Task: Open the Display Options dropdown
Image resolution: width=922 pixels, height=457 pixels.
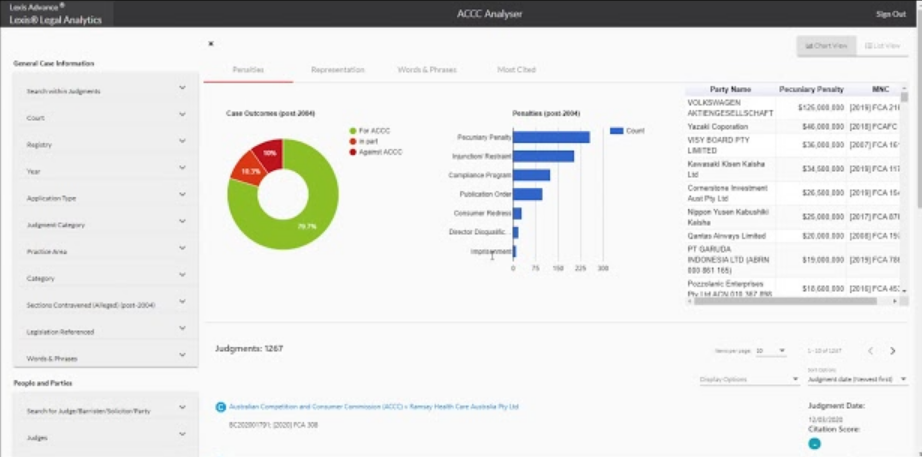Action: 749,379
